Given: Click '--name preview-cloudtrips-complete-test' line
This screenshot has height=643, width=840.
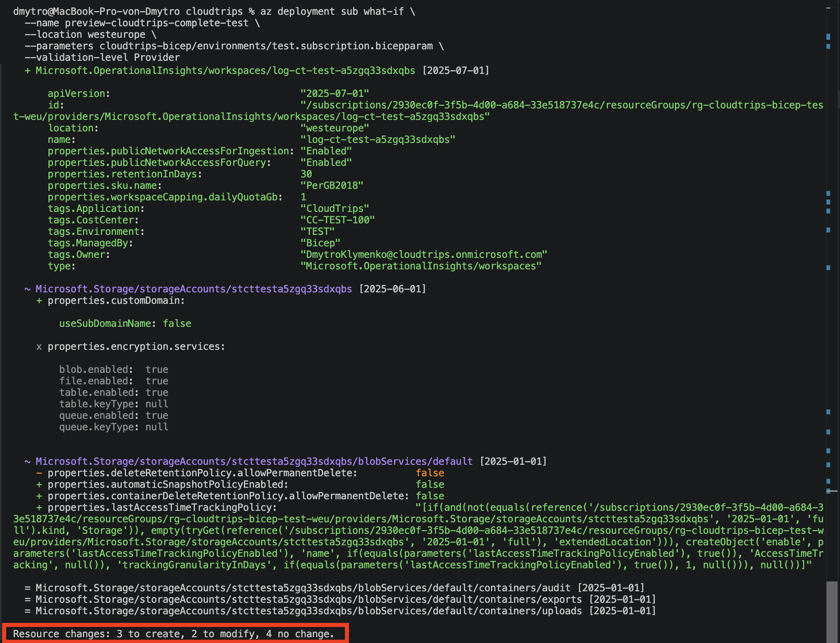Looking at the screenshot, I should point(142,23).
